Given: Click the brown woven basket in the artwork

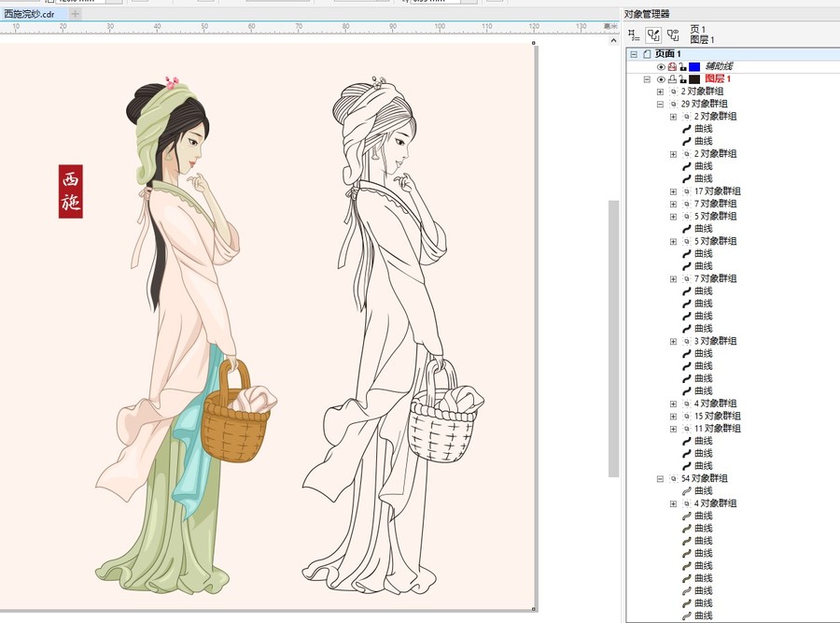Looking at the screenshot, I should (x=237, y=412).
